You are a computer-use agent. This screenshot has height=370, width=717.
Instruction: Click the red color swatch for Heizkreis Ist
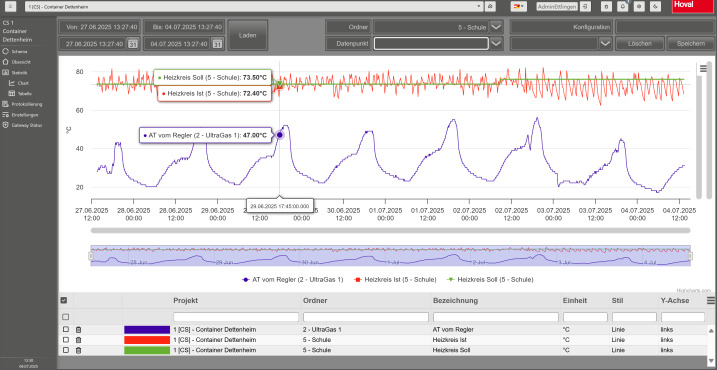147,340
